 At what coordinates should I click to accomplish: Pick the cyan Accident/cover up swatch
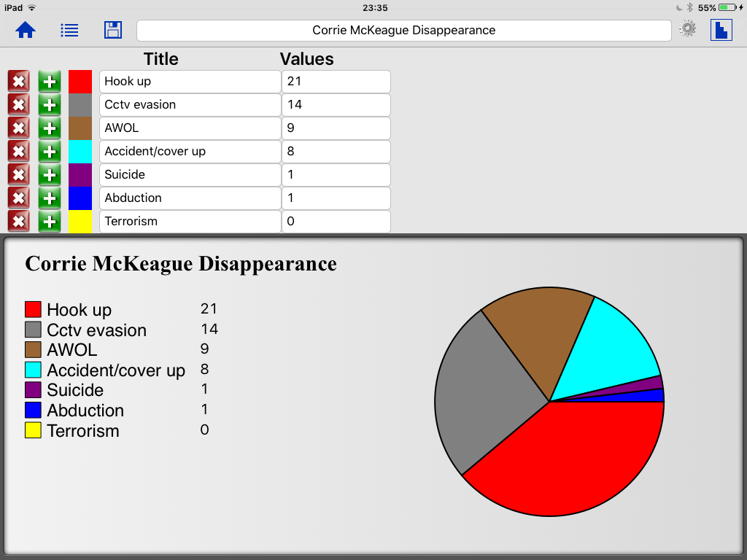(80, 152)
